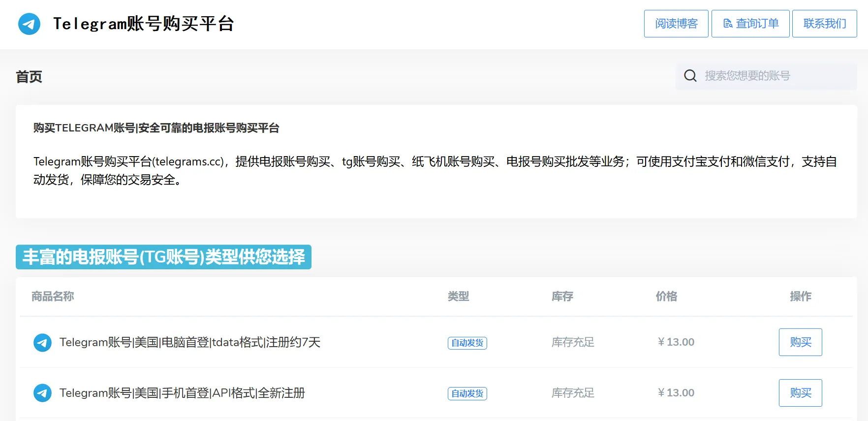The width and height of the screenshot is (868, 421).
Task: Click 自动发货 tag in the API格式 row
Action: (x=467, y=393)
